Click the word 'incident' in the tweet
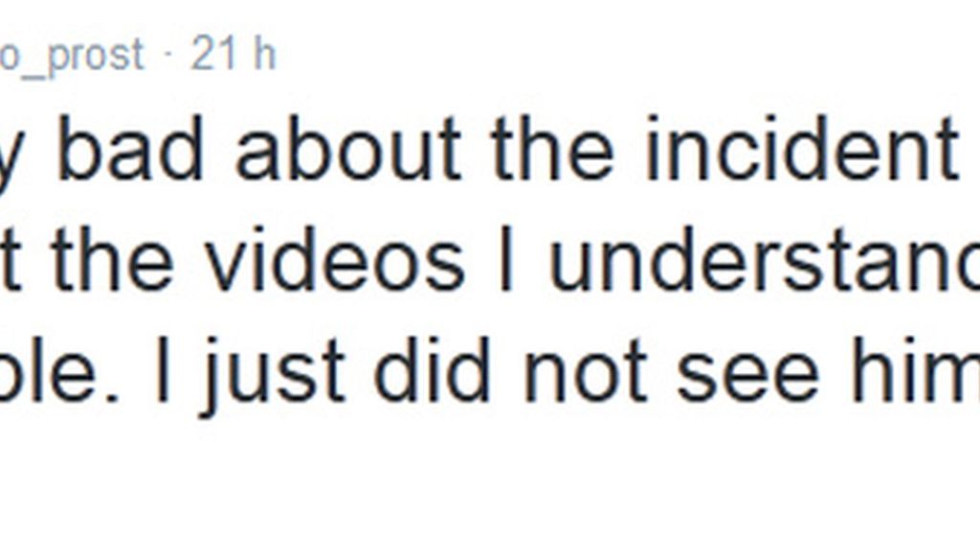This screenshot has width=980, height=551. pyautogui.click(x=803, y=148)
